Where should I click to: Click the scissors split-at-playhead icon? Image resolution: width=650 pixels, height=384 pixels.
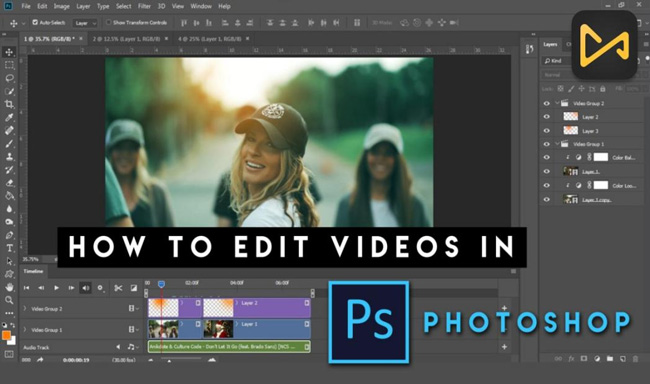point(118,288)
